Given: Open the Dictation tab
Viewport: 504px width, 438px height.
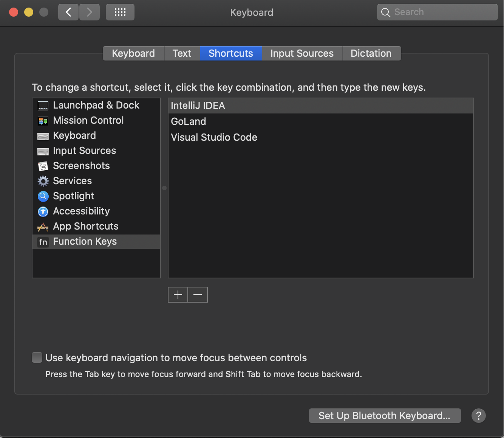Looking at the screenshot, I should pyautogui.click(x=371, y=53).
